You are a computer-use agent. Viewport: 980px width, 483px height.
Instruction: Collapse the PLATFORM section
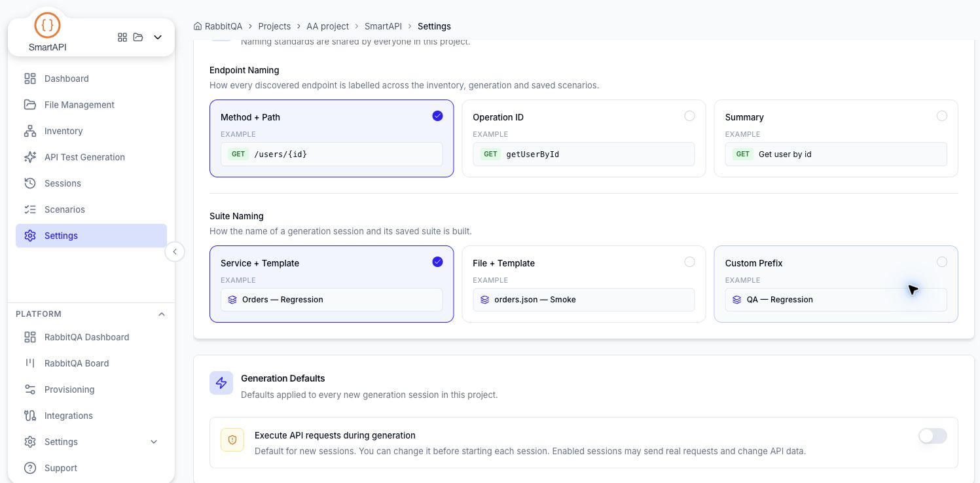pos(162,314)
